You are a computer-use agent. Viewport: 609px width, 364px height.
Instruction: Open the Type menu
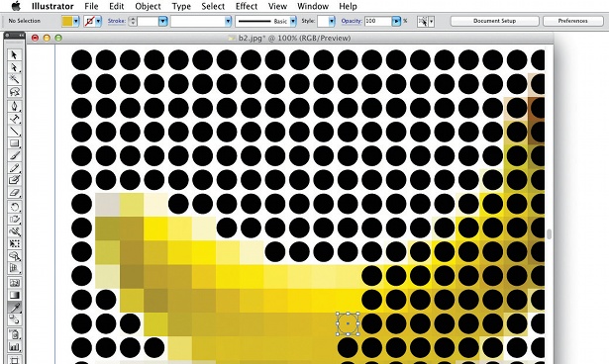pos(181,6)
